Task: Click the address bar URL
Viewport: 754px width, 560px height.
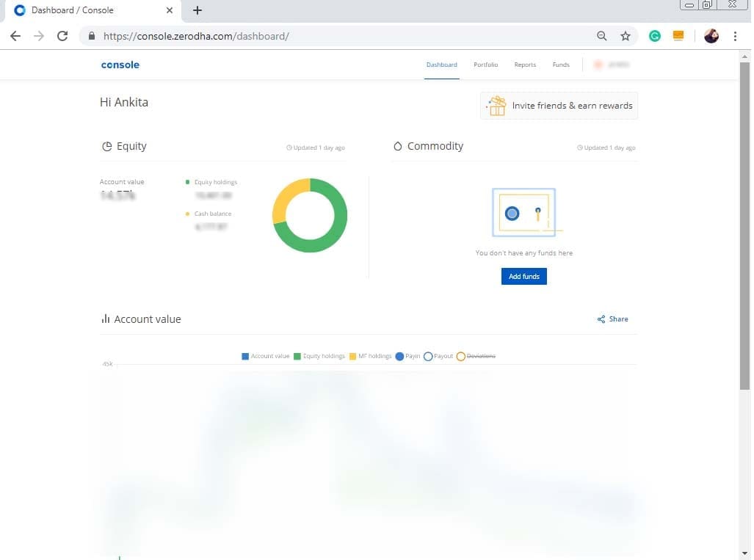Action: [x=196, y=36]
